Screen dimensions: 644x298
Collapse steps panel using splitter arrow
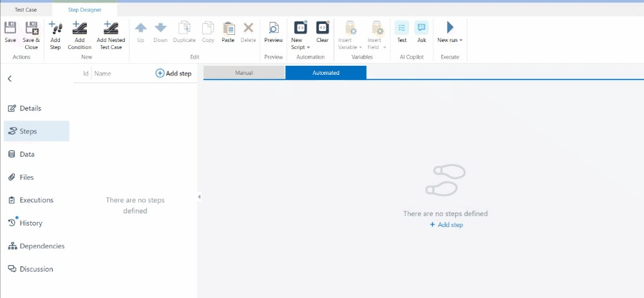pyautogui.click(x=199, y=197)
